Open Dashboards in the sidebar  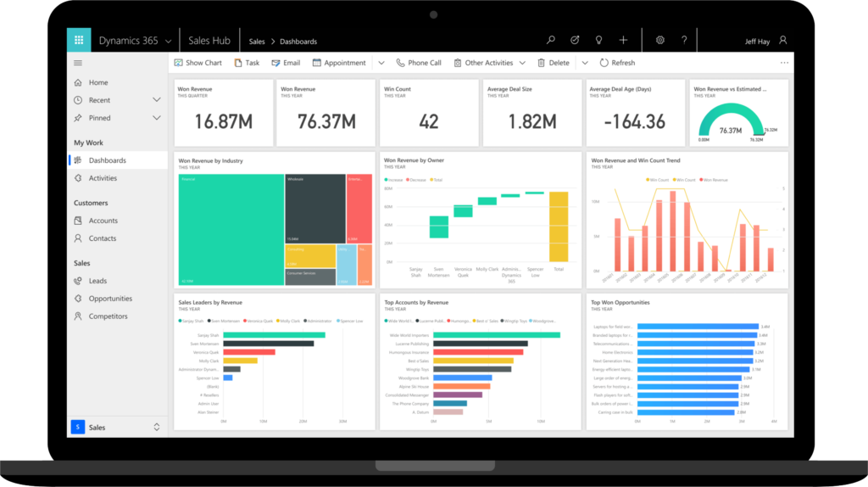[117, 160]
